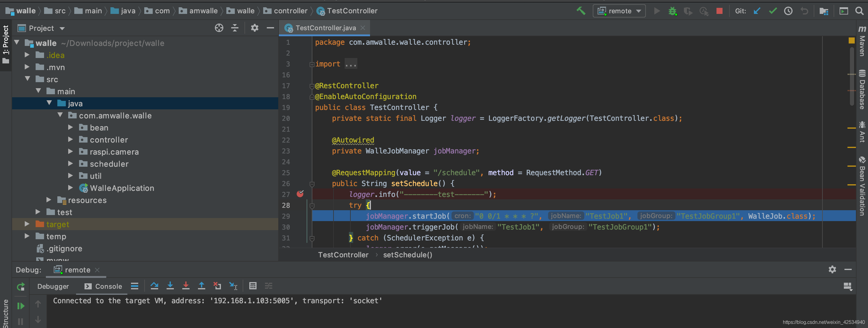Click the Git rollback undo icon

coord(804,11)
